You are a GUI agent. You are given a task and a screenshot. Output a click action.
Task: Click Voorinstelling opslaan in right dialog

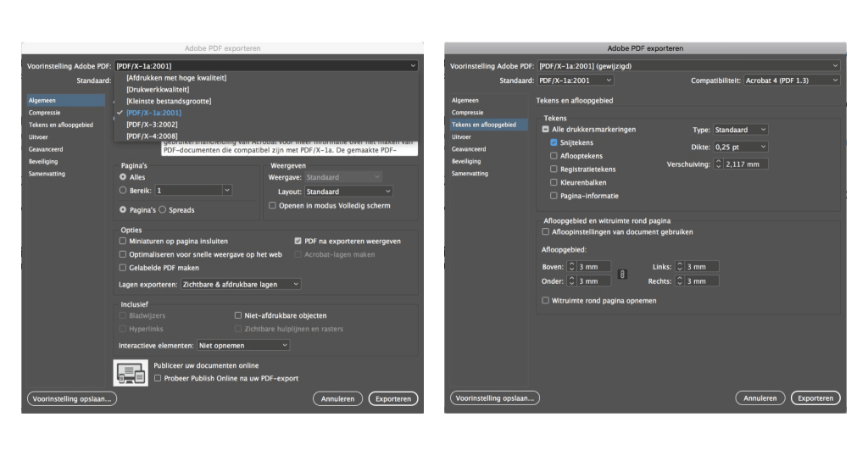[x=495, y=398]
